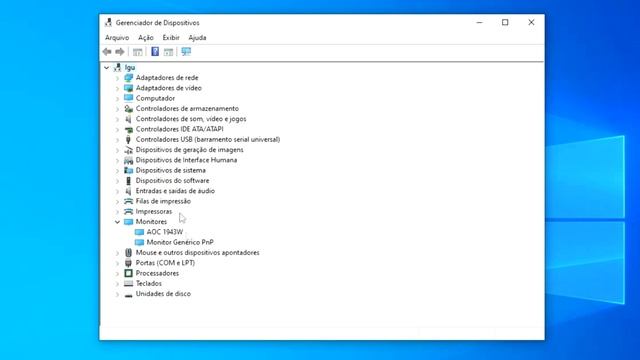The image size is (640, 360).
Task: Select Controladores de som, vídeo e jogos label
Action: pyautogui.click(x=191, y=119)
